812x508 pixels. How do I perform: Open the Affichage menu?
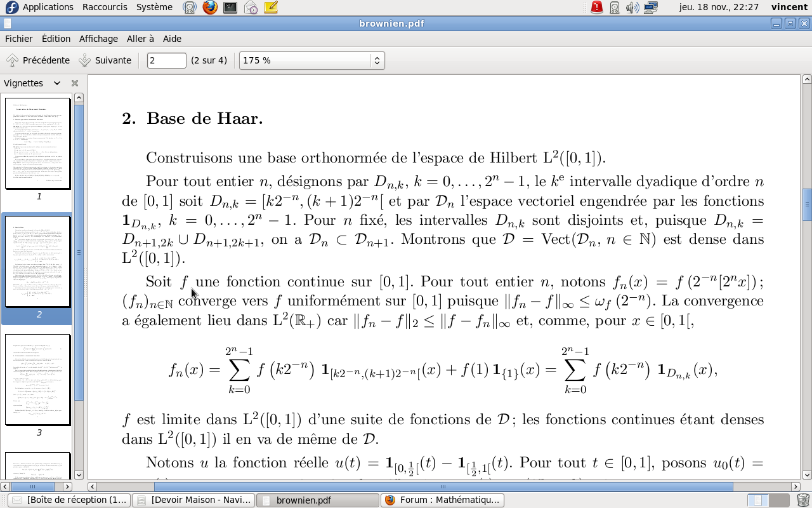[98, 39]
